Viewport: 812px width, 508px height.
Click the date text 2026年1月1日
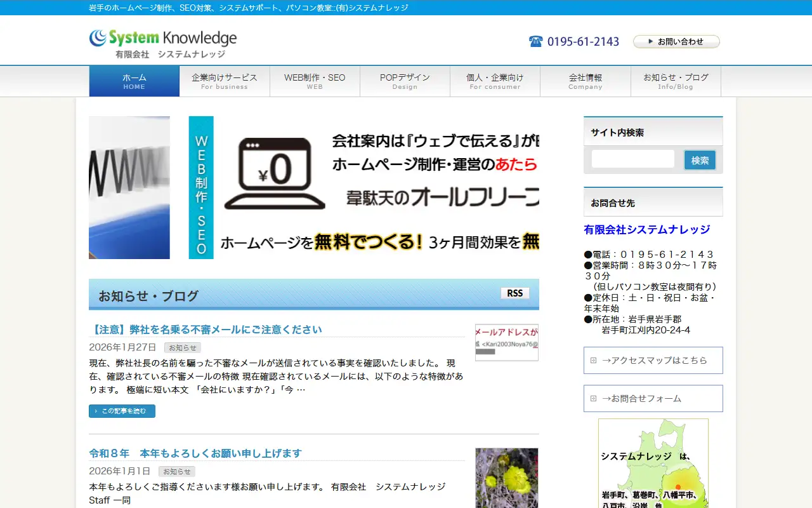click(120, 471)
